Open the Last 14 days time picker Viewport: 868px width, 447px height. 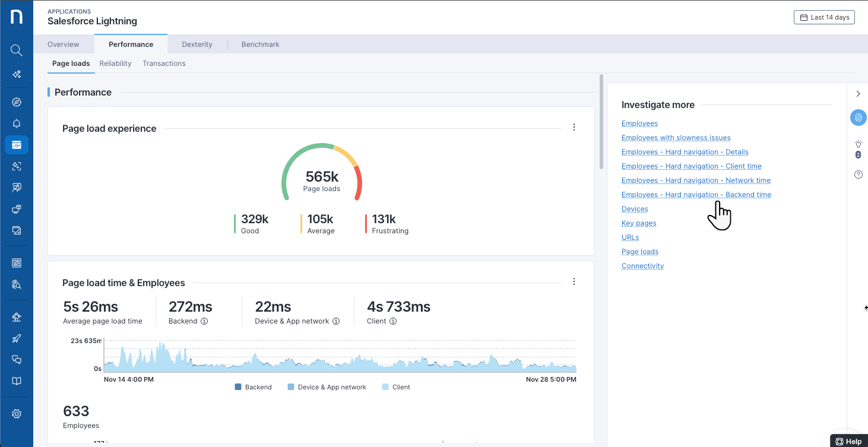click(x=824, y=17)
